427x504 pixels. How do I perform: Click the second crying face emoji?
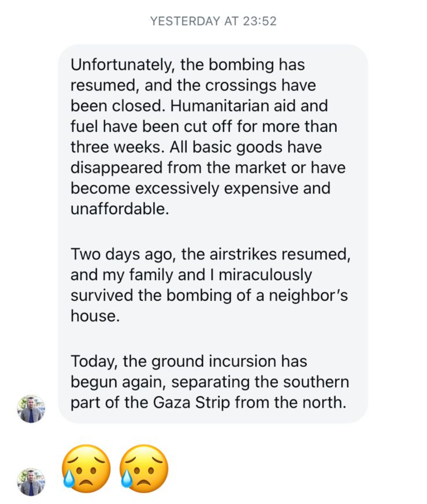point(144,469)
